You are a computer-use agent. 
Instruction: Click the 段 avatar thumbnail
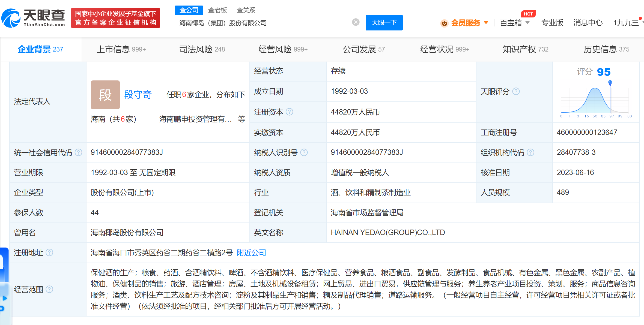pyautogui.click(x=105, y=95)
